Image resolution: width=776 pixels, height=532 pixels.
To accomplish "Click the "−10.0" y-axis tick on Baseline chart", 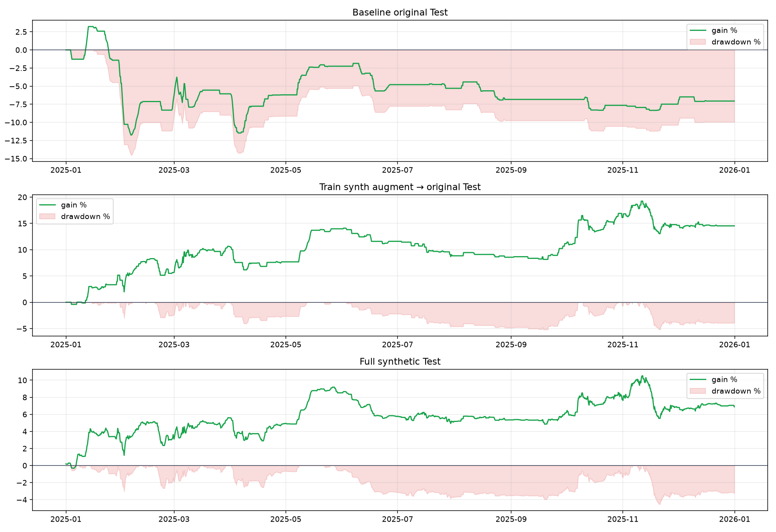I will click(17, 122).
